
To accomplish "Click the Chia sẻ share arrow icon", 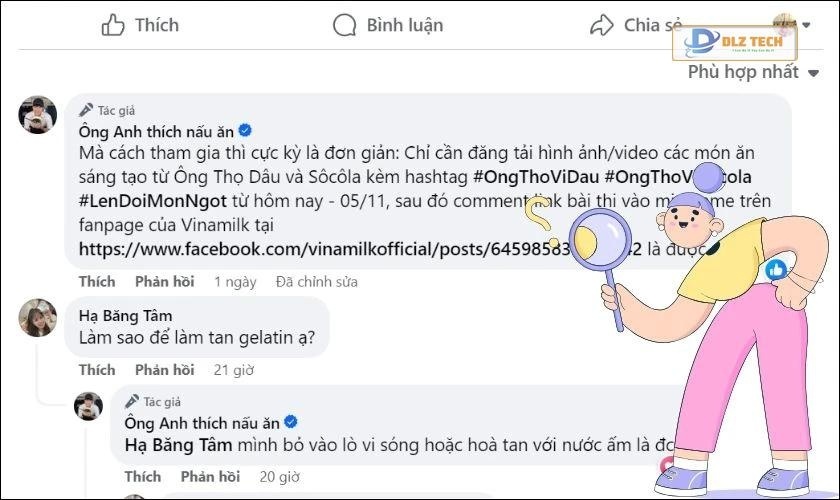I will (601, 25).
